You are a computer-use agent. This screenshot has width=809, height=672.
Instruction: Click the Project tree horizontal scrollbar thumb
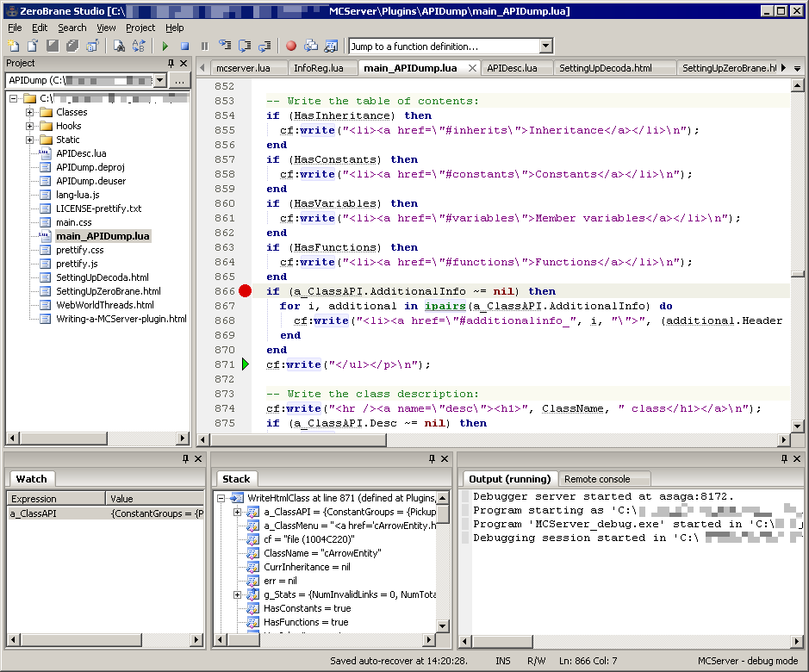coord(64,439)
